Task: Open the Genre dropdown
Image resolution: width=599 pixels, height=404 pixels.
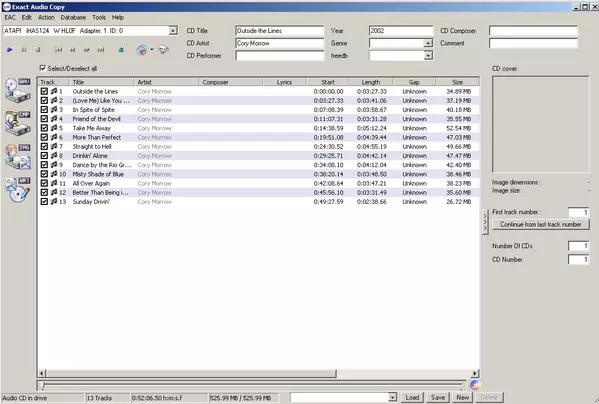Action: [428, 43]
